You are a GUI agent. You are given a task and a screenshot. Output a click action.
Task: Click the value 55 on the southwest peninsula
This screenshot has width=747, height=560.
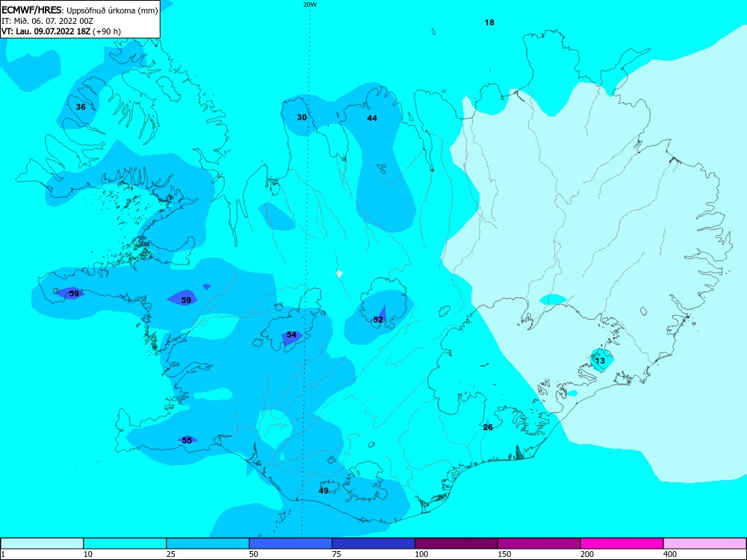tap(187, 441)
